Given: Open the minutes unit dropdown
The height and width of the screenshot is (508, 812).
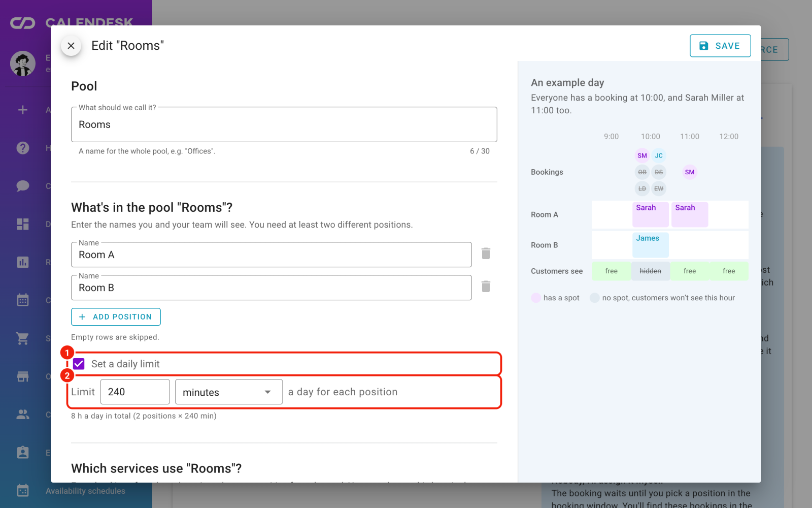Looking at the screenshot, I should (229, 392).
